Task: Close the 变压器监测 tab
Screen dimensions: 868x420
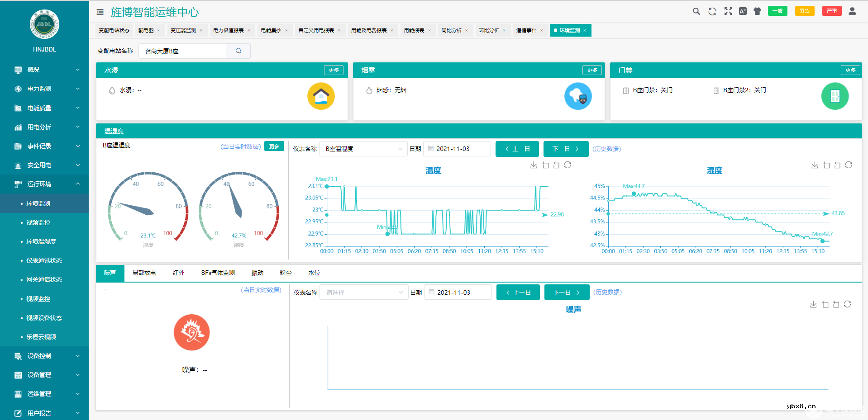Action: (201, 31)
